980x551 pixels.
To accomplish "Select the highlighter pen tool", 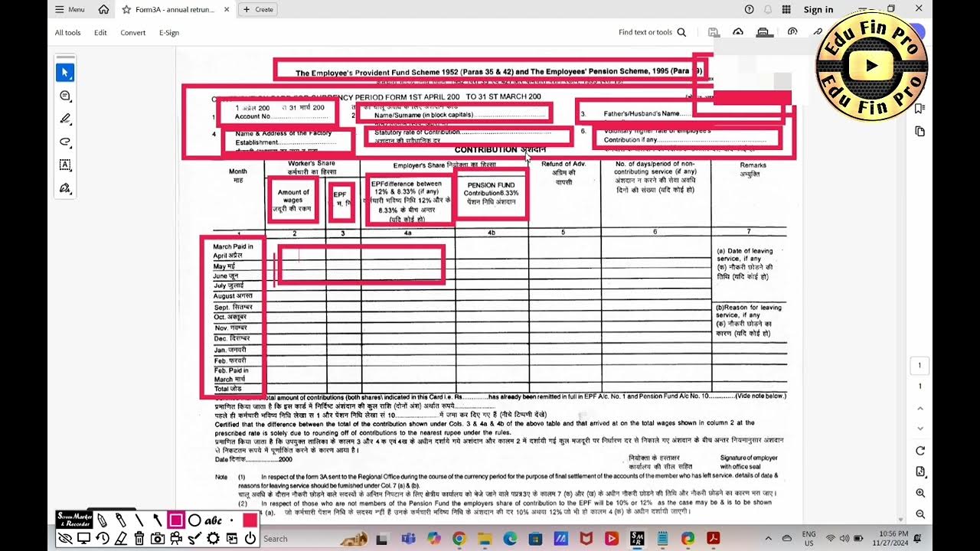I will [x=65, y=119].
